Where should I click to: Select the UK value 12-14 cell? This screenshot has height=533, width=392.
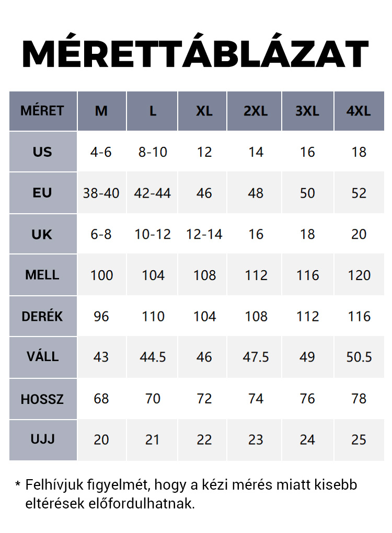coord(204,234)
